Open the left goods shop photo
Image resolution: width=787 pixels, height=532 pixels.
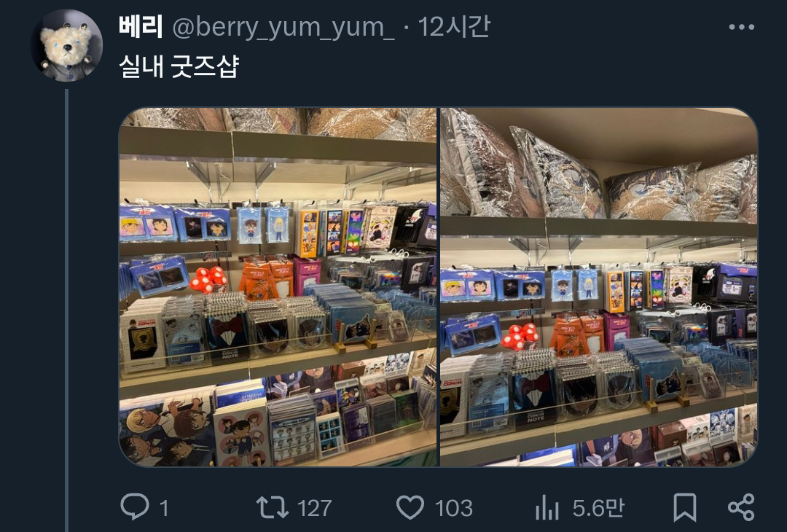[278, 287]
